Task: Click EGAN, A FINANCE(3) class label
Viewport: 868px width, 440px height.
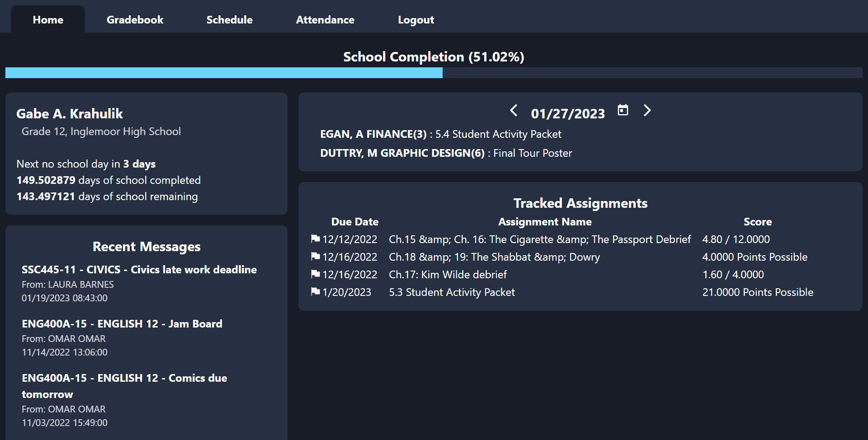Action: (373, 134)
